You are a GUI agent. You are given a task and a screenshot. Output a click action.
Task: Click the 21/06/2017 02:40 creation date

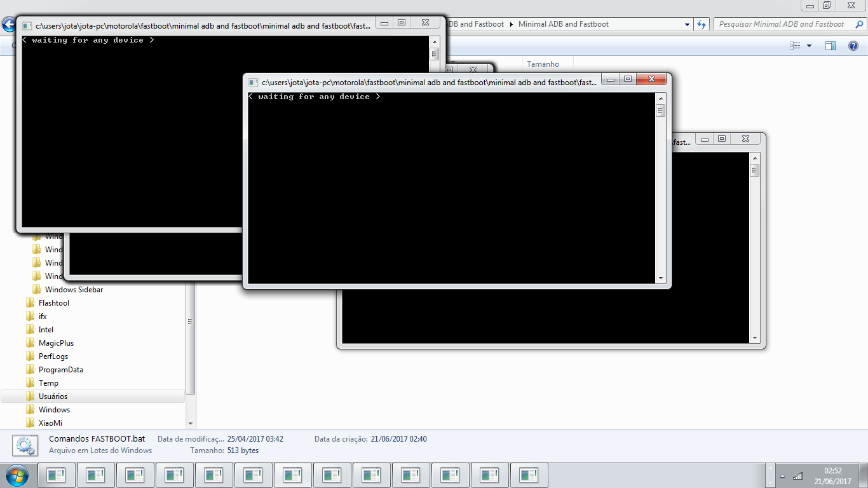398,439
